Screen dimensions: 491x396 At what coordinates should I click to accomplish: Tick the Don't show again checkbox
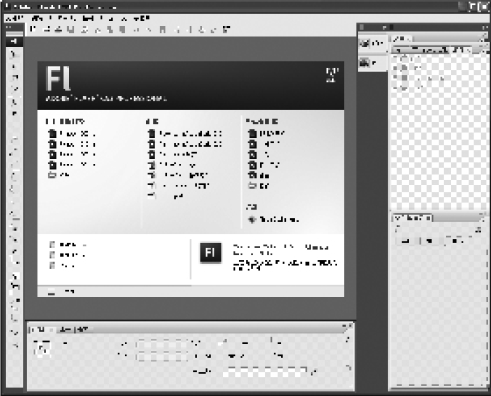51,292
